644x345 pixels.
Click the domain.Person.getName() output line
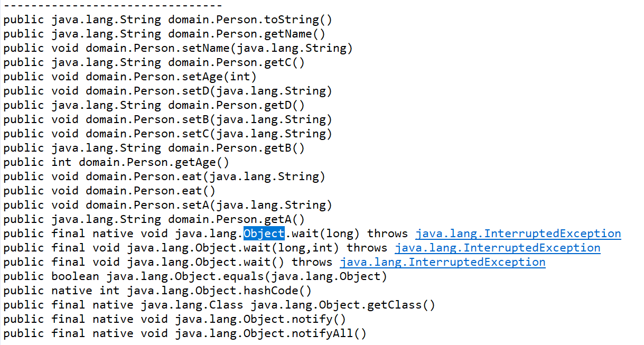pos(164,34)
